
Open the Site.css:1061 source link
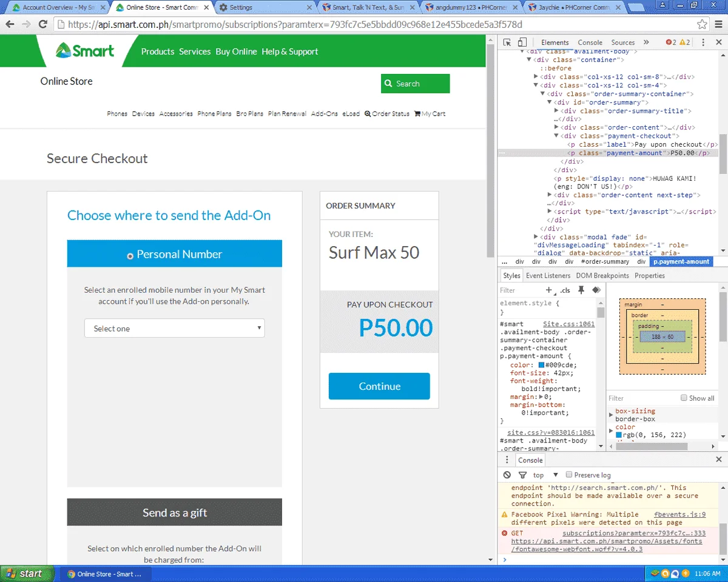pyautogui.click(x=569, y=324)
